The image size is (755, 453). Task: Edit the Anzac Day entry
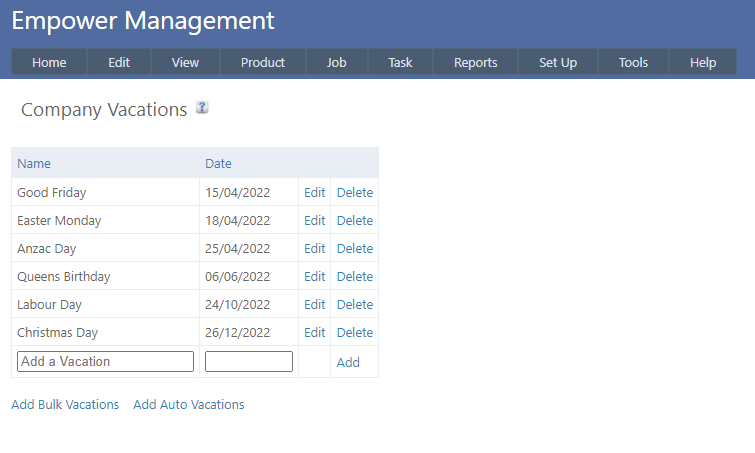coord(314,249)
